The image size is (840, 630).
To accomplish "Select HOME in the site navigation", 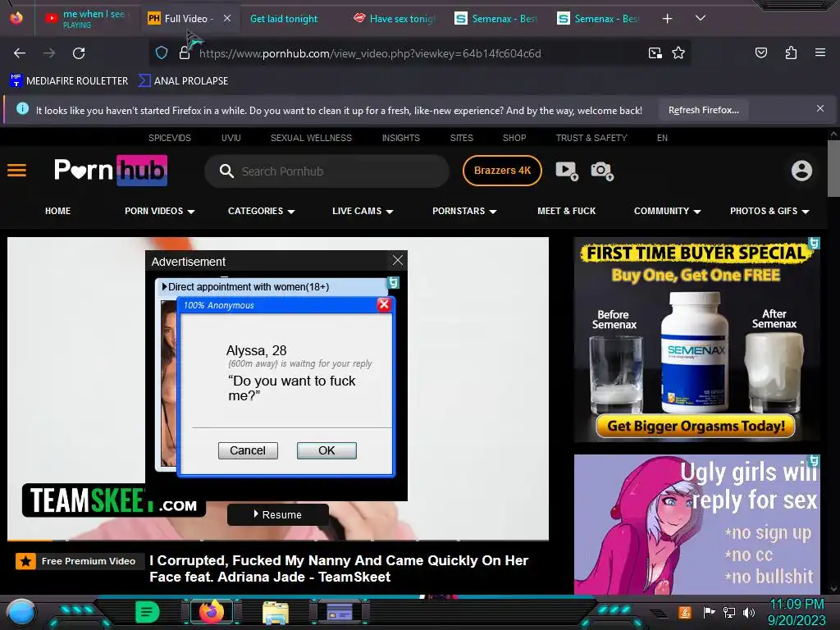I will (x=58, y=211).
